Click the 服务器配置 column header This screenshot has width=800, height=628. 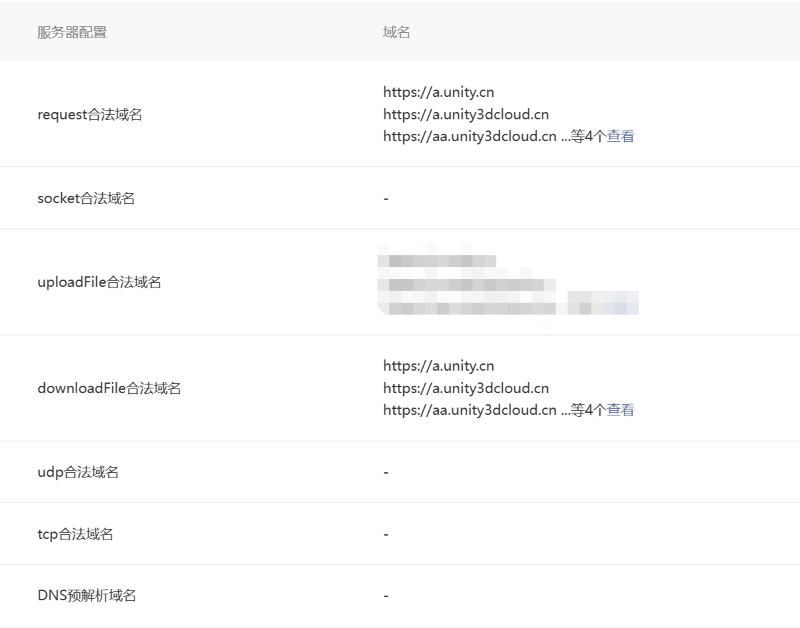pos(72,32)
